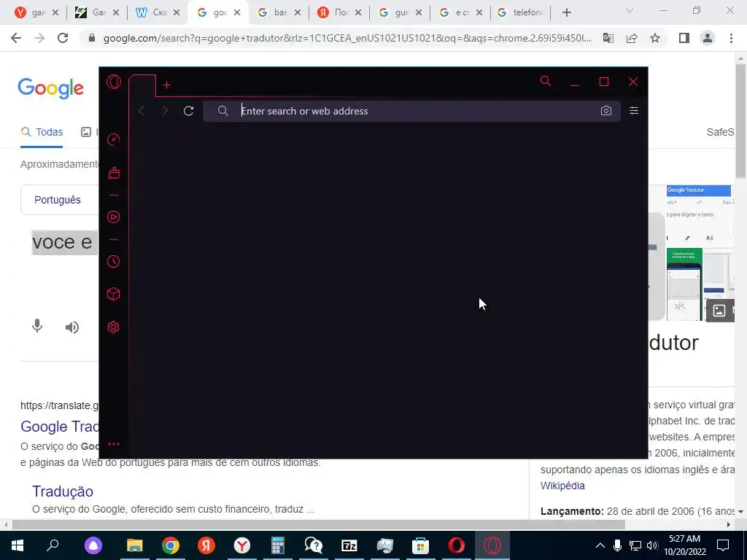Open History clock icon in Opera GX sidebar
Viewport: 747px width, 560px height.
coord(113,262)
